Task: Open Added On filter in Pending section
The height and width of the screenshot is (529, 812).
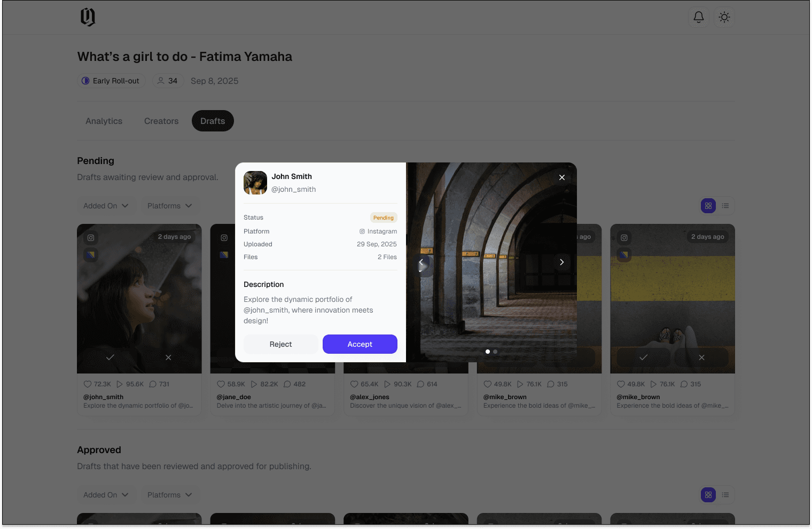Action: pyautogui.click(x=106, y=206)
